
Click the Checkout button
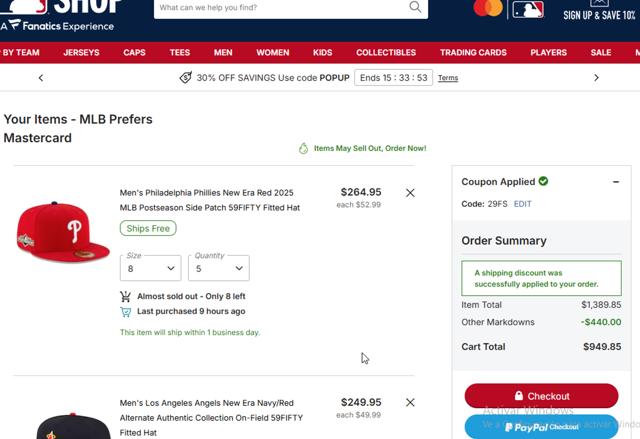[x=541, y=396]
